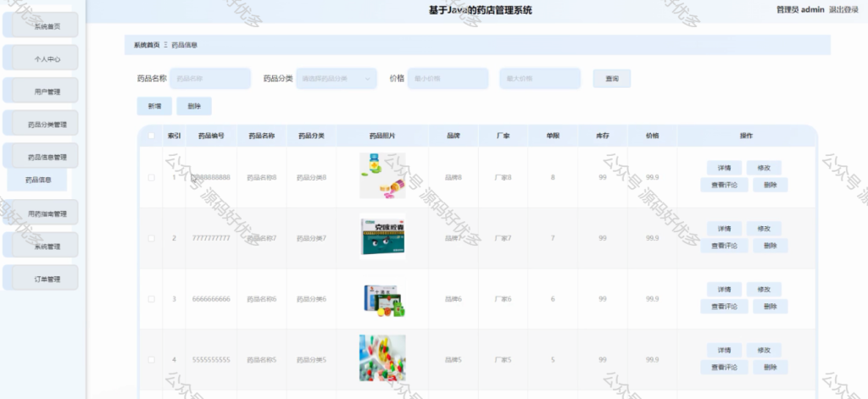Toggle the select-all checkbox in table header

(151, 136)
